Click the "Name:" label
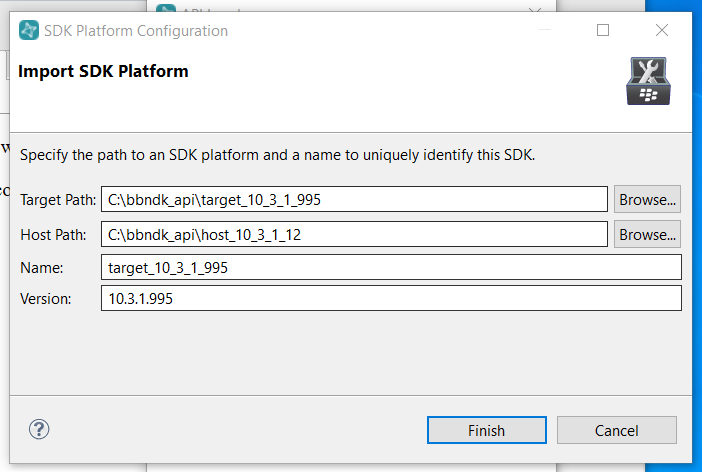 click(42, 268)
